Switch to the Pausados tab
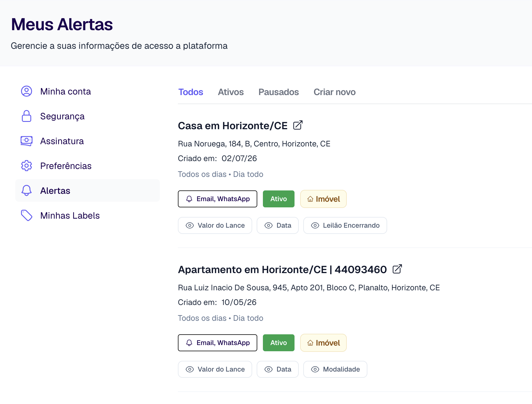This screenshot has height=404, width=532. [278, 92]
